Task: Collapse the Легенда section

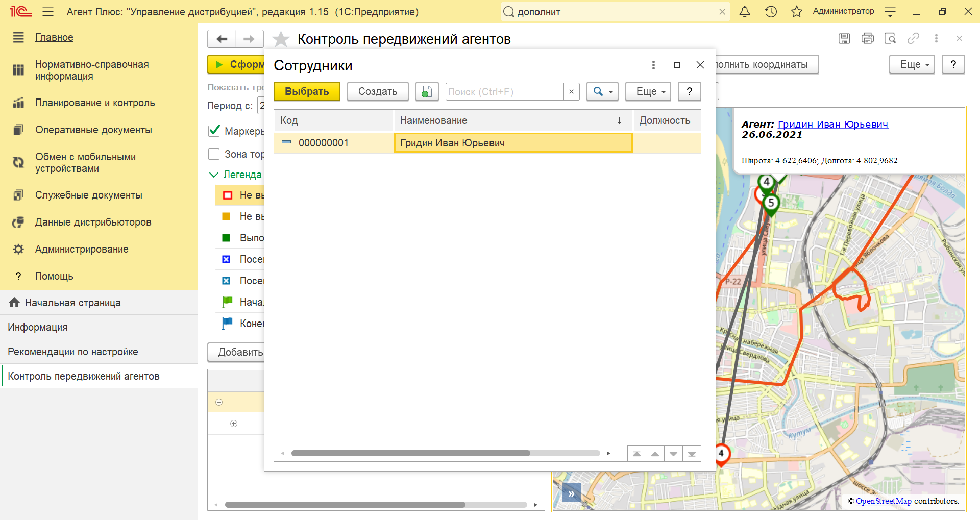Action: click(214, 175)
